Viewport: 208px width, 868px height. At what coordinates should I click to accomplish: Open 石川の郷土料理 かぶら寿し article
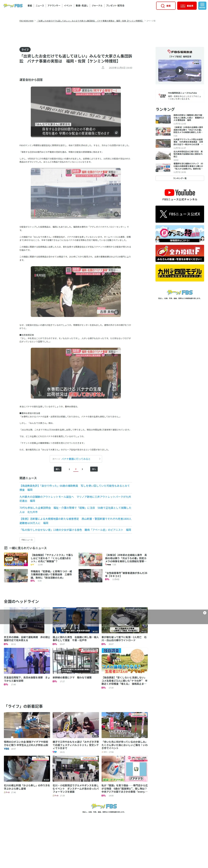pyautogui.click(x=27, y=775)
